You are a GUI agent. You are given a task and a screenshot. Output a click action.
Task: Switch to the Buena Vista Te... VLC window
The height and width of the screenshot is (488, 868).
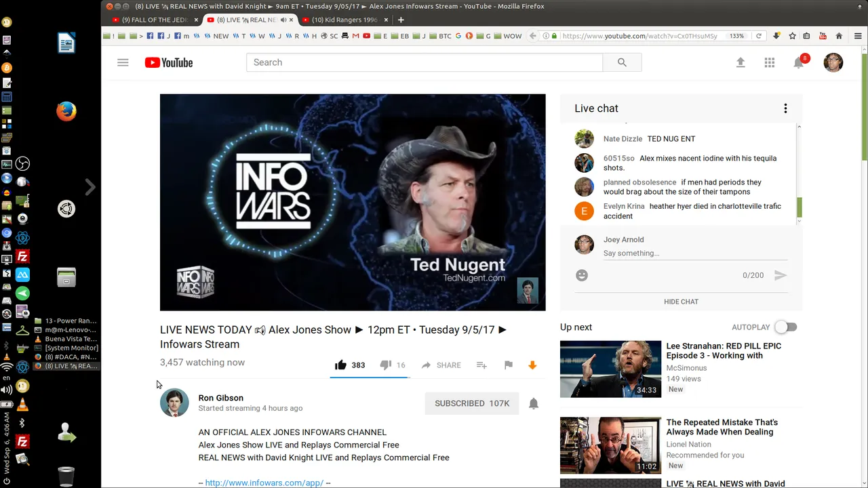coord(67,339)
